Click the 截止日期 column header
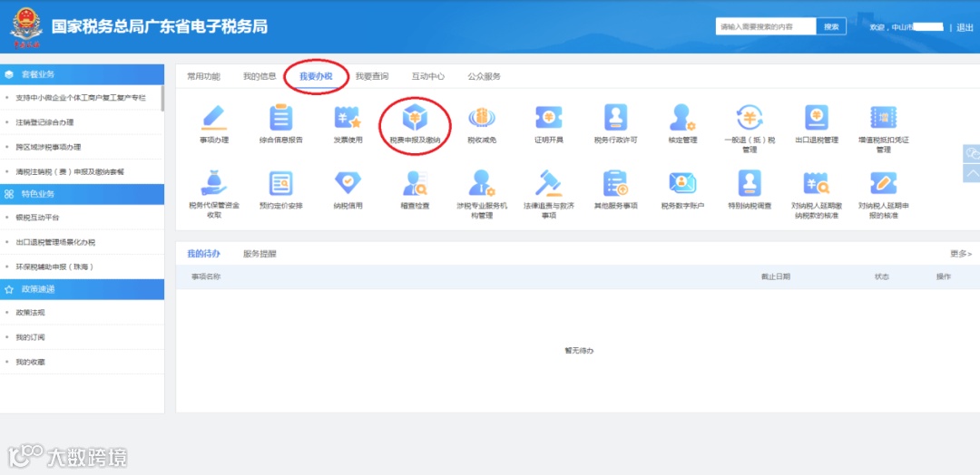980x475 pixels. 775,276
